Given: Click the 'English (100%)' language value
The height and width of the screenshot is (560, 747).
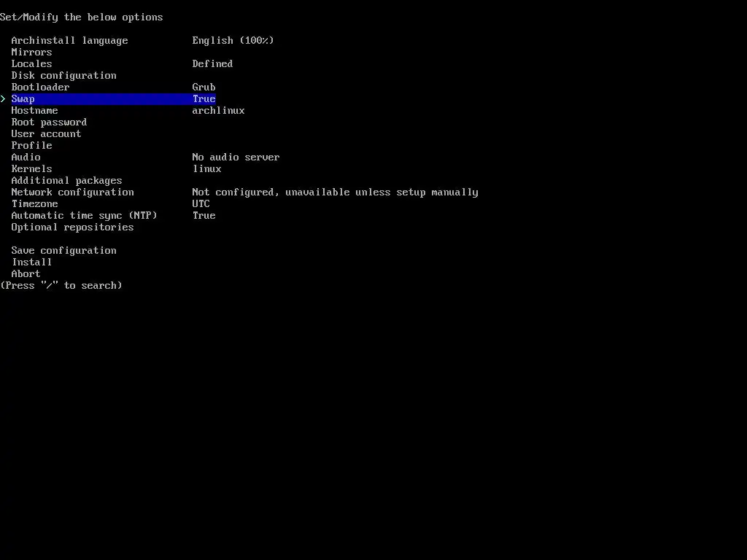Looking at the screenshot, I should 233,41.
